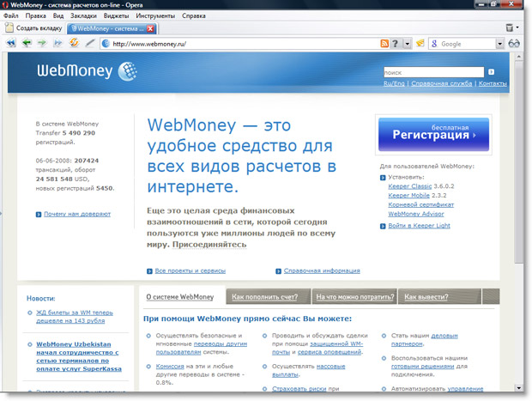This screenshot has height=401, width=532.
Task: Open the Почему нам доверяют link
Action: [x=77, y=214]
